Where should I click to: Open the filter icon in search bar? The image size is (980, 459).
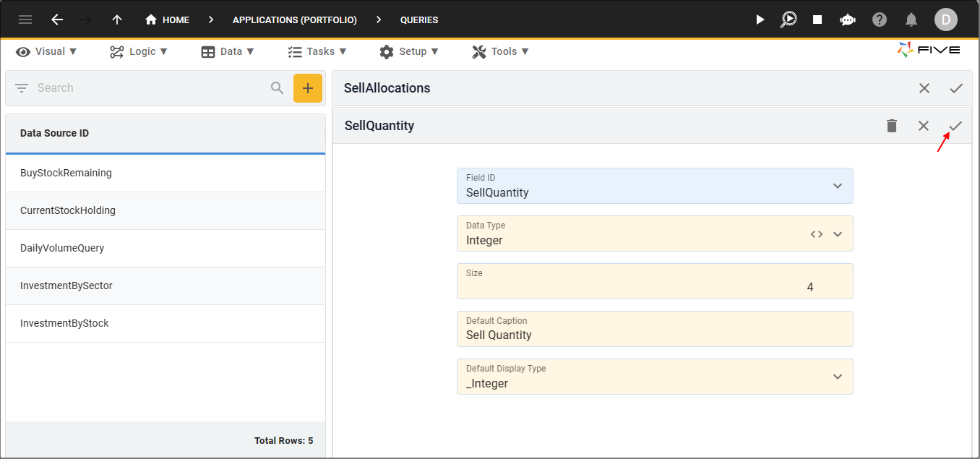click(22, 87)
